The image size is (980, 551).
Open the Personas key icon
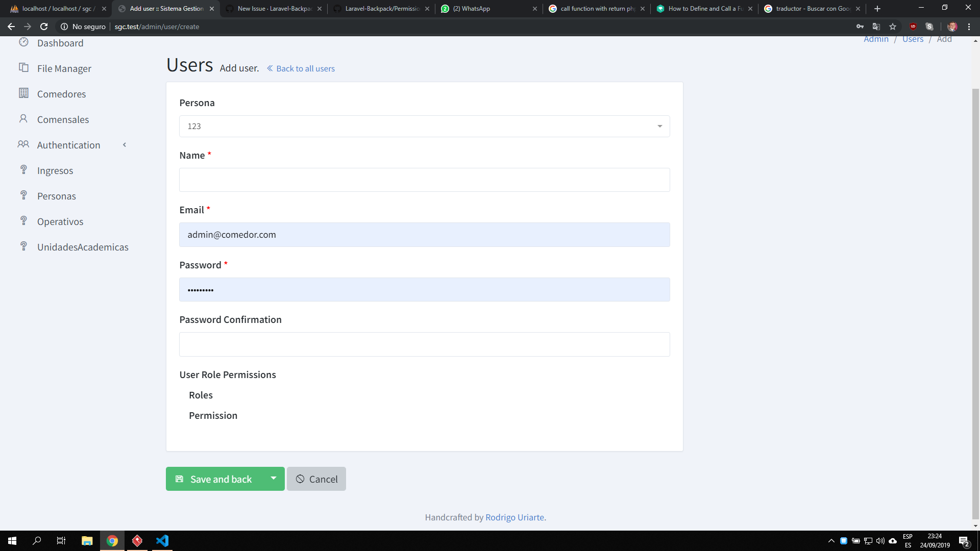click(23, 195)
